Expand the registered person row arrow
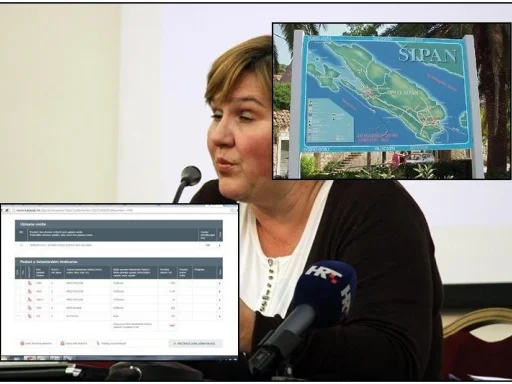 (x=219, y=245)
